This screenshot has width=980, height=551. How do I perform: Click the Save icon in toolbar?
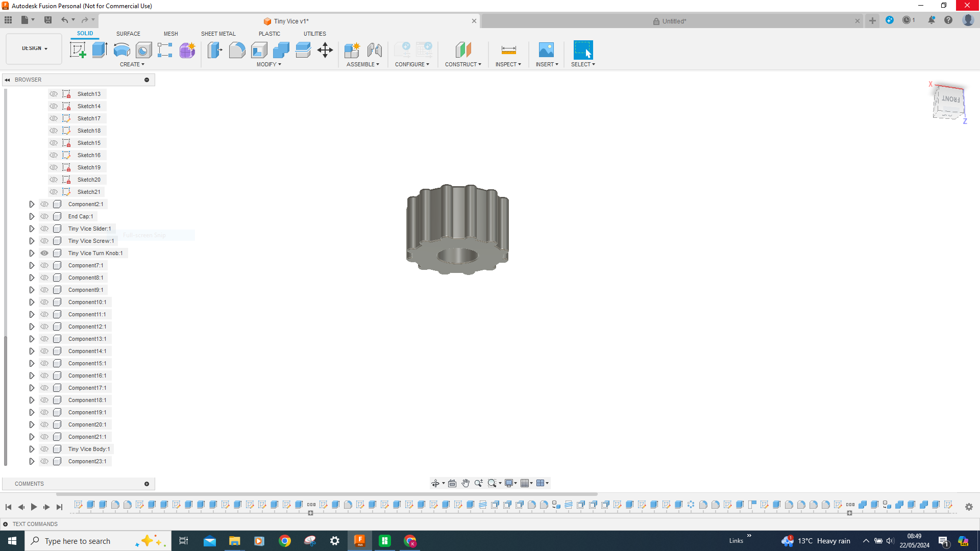coord(48,20)
